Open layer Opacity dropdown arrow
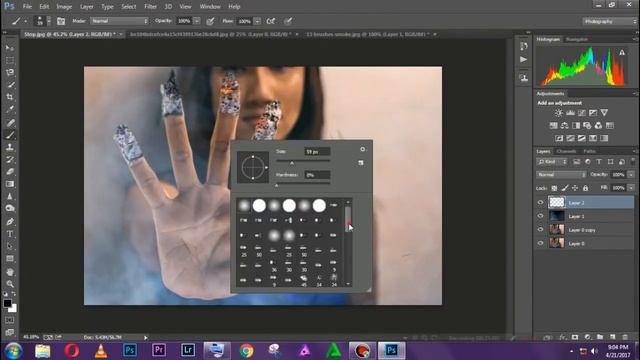Image resolution: width=640 pixels, height=360 pixels. 631,175
